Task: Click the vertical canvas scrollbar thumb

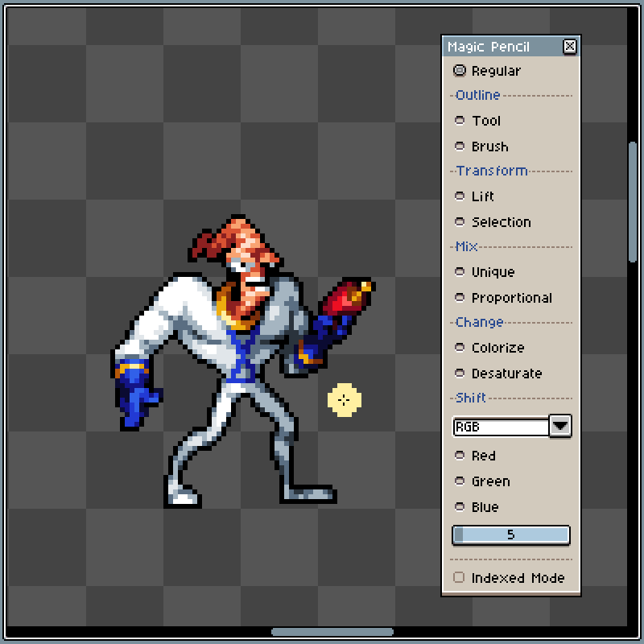Action: pos(633,202)
